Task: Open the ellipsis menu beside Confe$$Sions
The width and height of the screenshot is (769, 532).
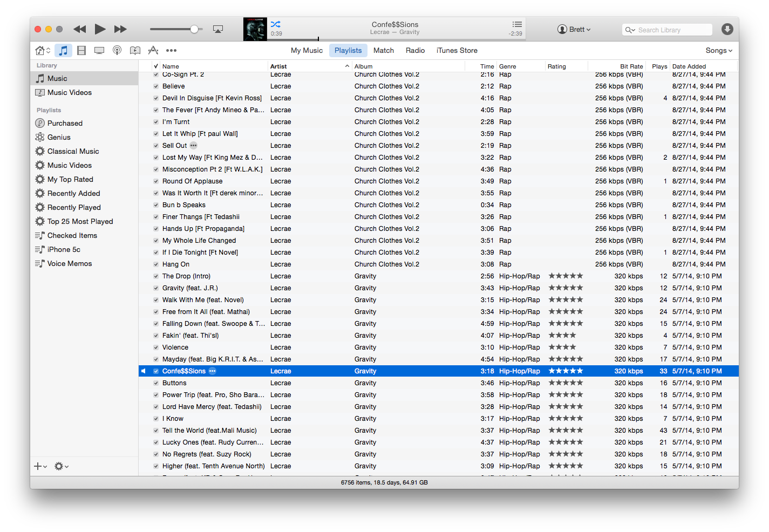Action: [213, 371]
